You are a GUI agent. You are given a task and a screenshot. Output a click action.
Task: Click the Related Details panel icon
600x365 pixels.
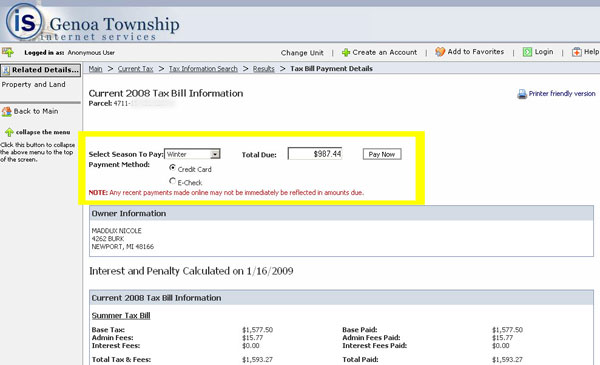(x=6, y=70)
